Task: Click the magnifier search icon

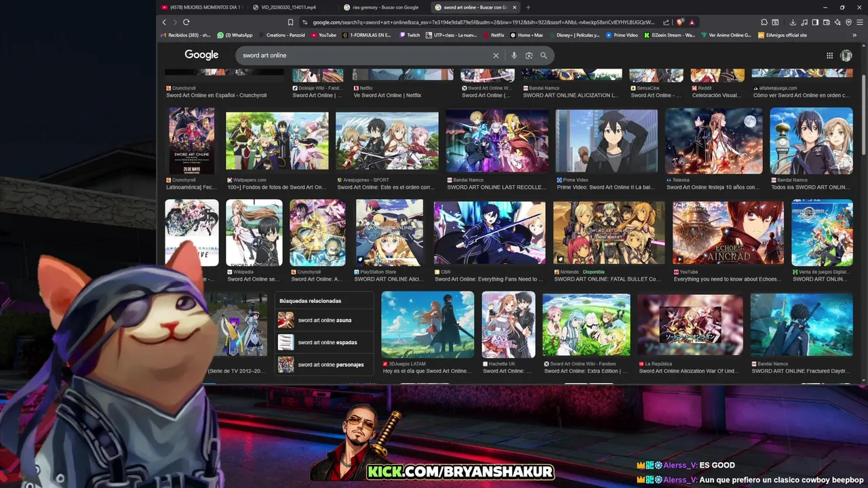Action: [543, 56]
